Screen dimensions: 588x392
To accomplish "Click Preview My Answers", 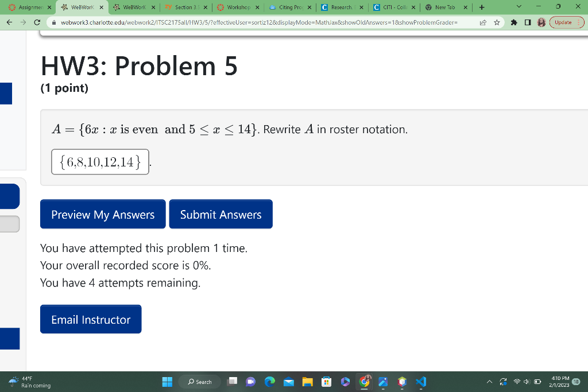I will point(102,214).
